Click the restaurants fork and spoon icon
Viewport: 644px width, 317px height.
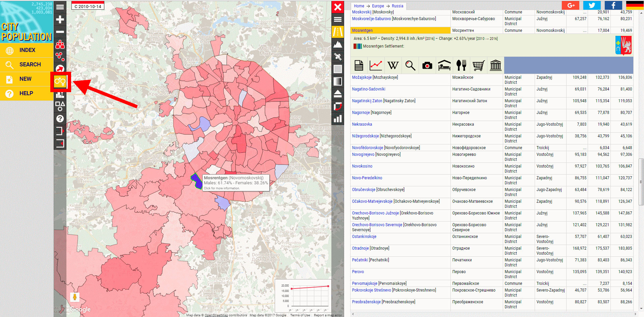pos(461,65)
